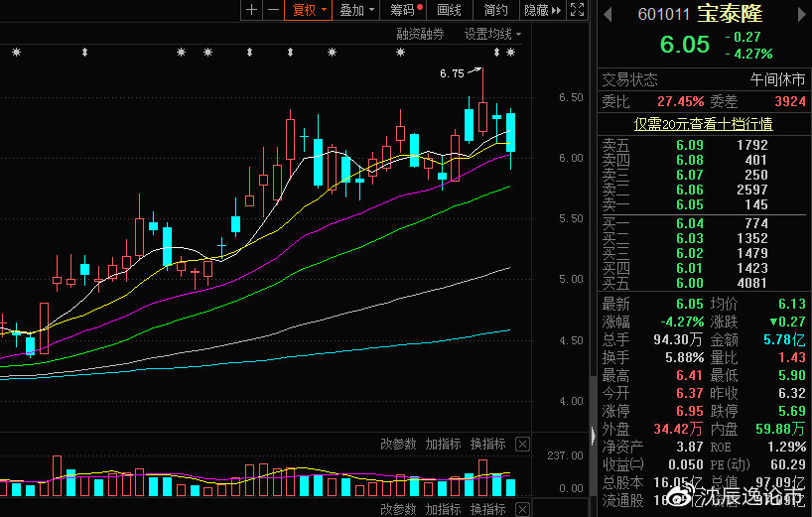This screenshot has width=812, height=517.
Task: Click the first star info marker at chart top-left
Action: pyautogui.click(x=16, y=52)
